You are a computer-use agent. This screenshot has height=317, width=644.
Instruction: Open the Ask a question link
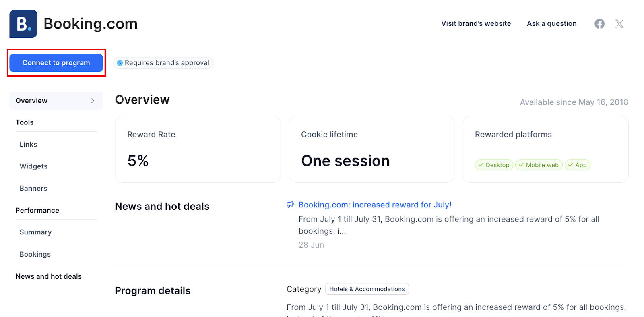click(x=551, y=23)
